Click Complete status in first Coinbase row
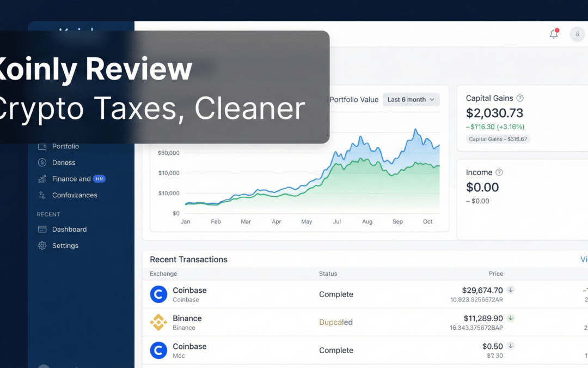This screenshot has height=368, width=588. click(336, 294)
